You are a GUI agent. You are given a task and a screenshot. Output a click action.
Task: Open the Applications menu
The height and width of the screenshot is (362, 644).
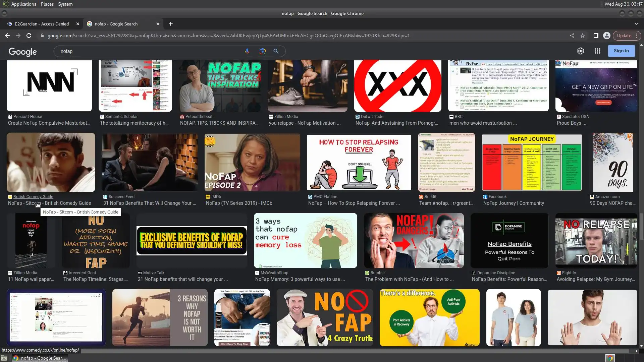tap(23, 4)
